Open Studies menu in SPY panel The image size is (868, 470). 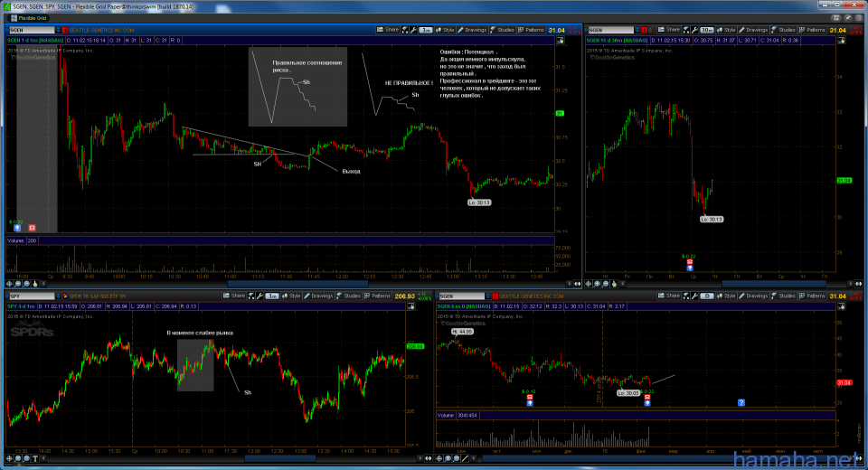click(348, 296)
